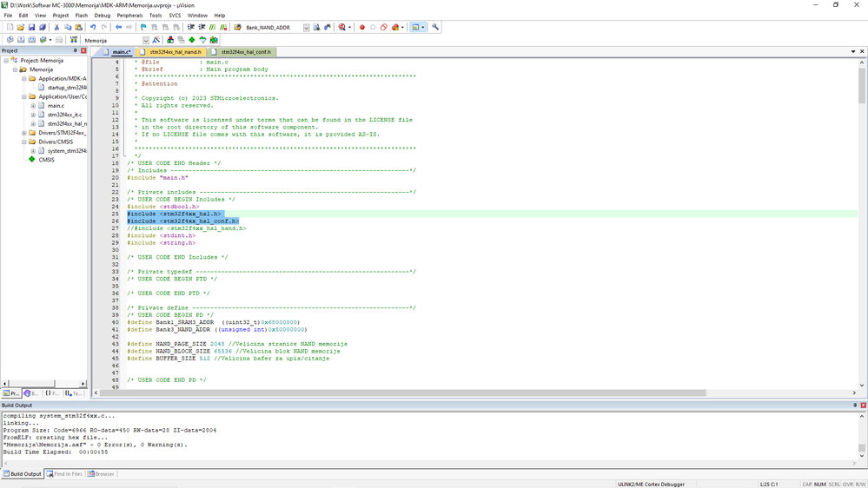Expand the main.c tree node
Screen dimensions: 868x488
(x=33, y=106)
